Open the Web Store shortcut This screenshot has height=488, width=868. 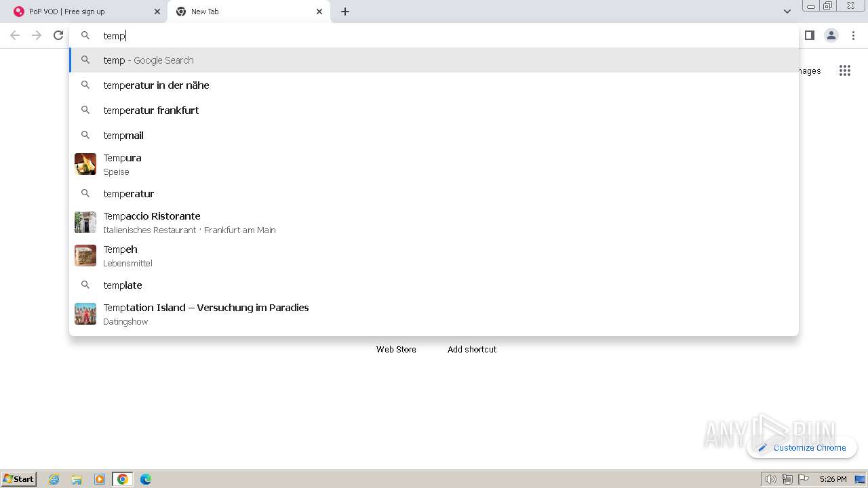396,349
